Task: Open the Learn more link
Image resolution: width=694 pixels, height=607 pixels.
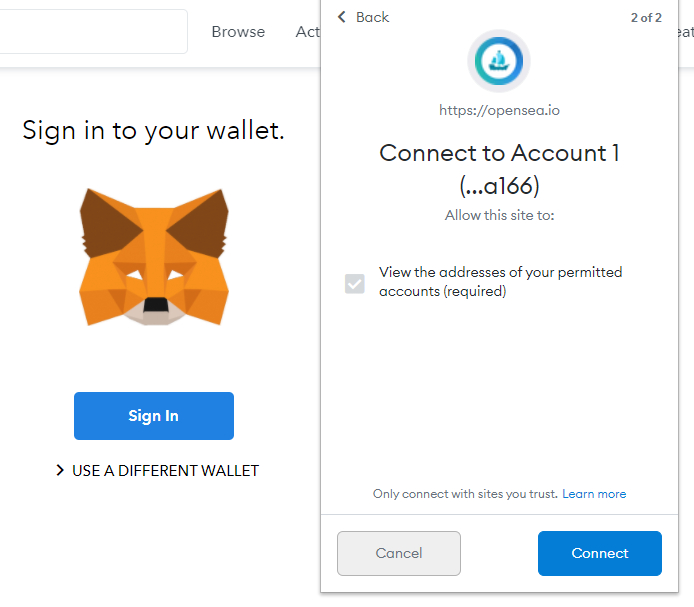Action: point(594,494)
